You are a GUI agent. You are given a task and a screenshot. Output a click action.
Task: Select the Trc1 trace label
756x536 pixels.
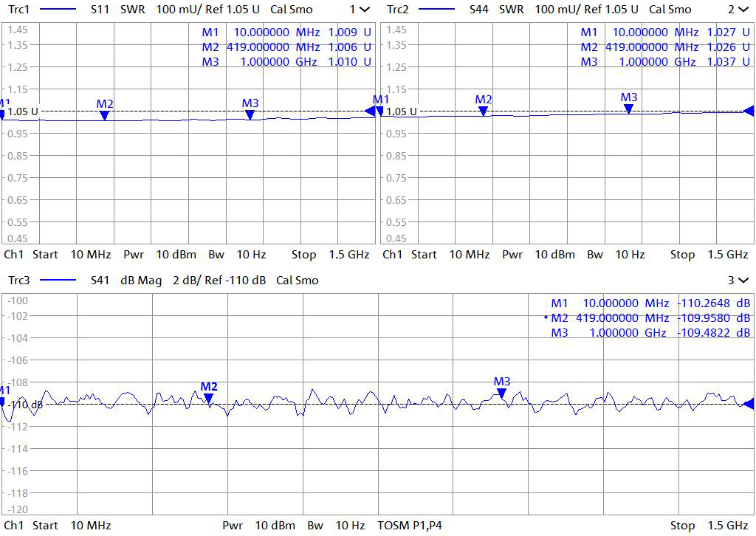pos(18,10)
